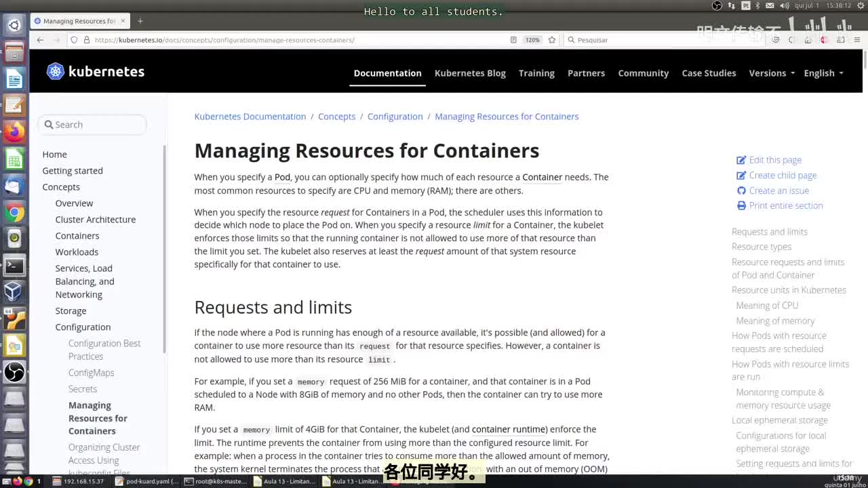Focus the Firefox Pesquisar search box
Viewport: 868px width, 488px height.
665,40
